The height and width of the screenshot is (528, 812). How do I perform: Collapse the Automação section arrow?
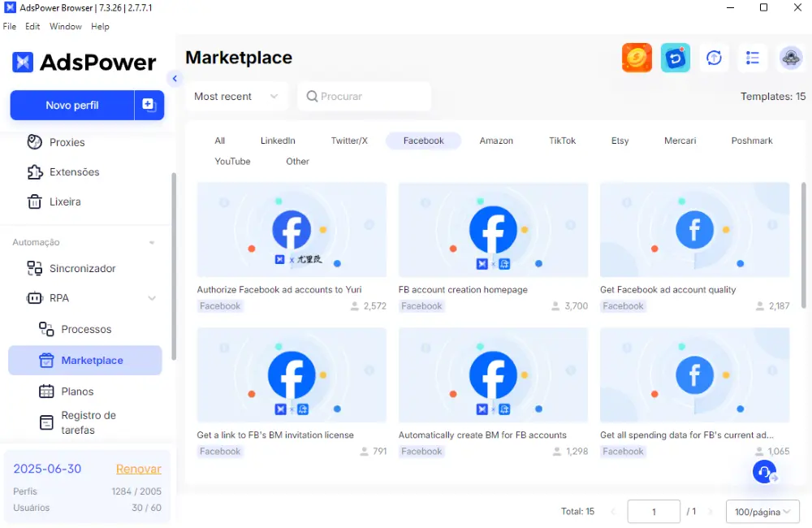coord(152,243)
